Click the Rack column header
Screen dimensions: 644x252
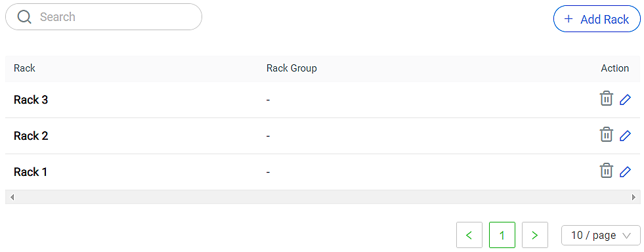pos(25,68)
